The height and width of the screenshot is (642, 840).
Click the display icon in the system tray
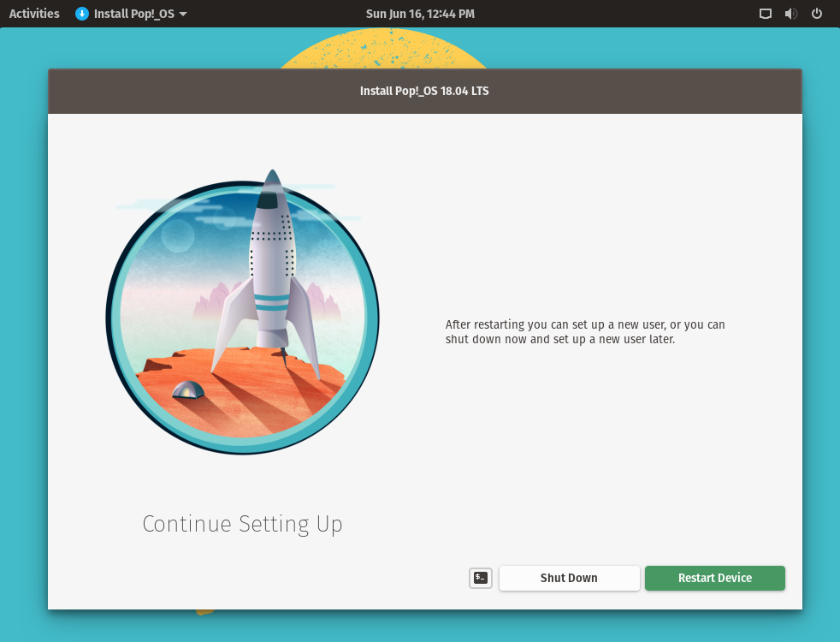[x=766, y=14]
